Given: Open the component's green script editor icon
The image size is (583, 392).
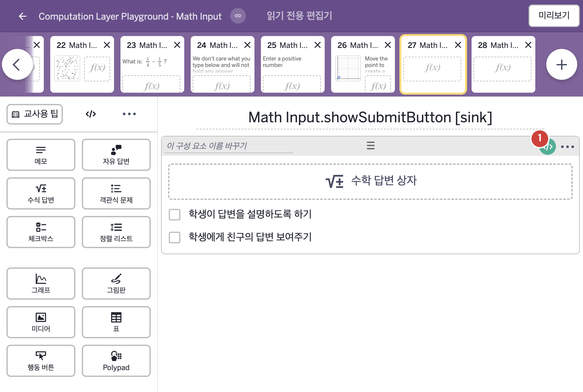Looking at the screenshot, I should pyautogui.click(x=548, y=147).
